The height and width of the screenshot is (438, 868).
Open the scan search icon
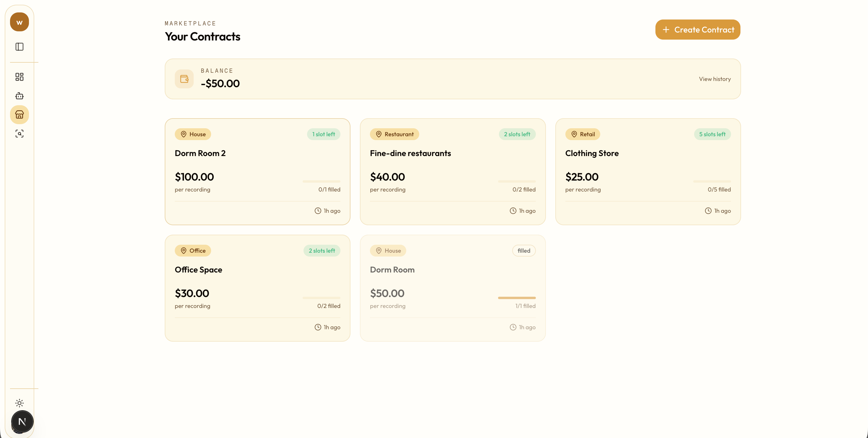click(x=19, y=134)
